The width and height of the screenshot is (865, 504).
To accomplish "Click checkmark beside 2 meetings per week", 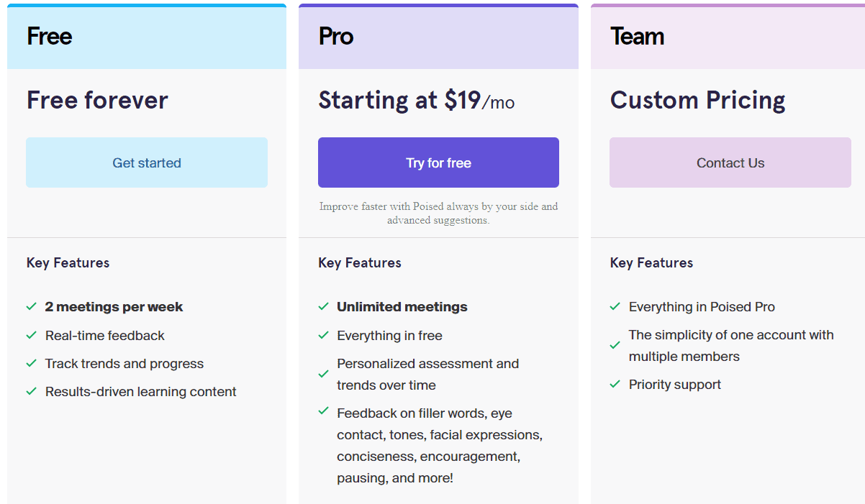I will (32, 306).
